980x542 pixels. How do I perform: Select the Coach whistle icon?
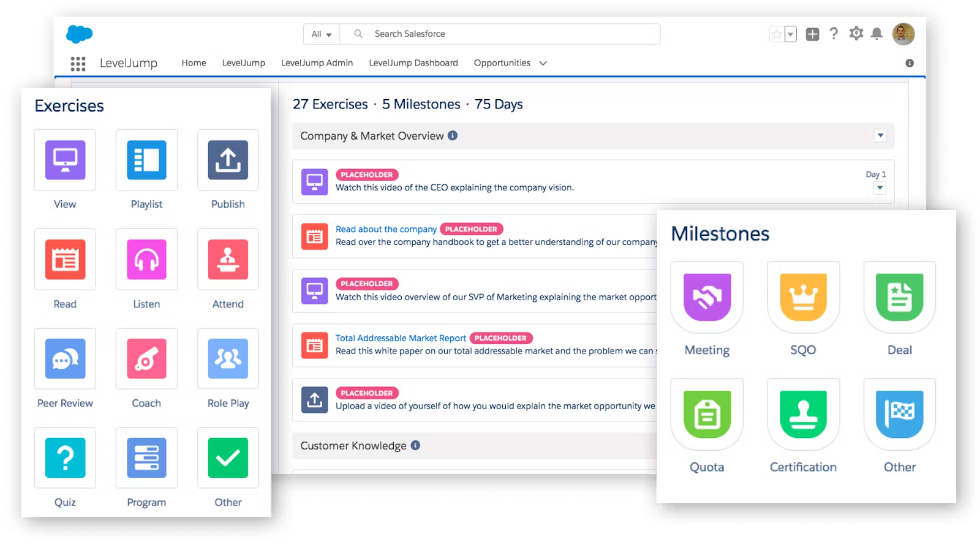[146, 358]
